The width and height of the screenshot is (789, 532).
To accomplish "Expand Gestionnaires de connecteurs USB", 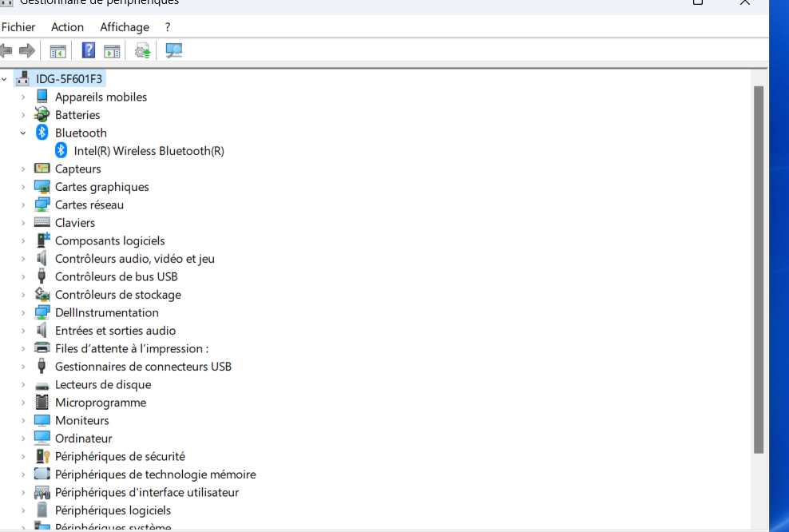I will (x=23, y=367).
